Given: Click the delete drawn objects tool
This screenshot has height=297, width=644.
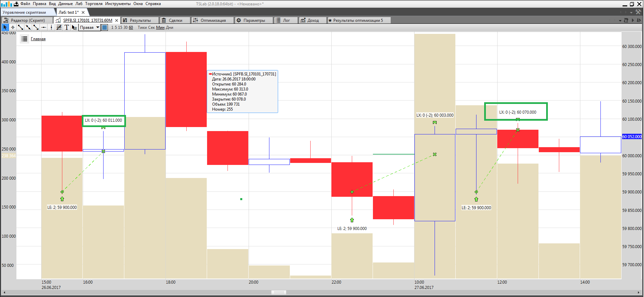Looking at the screenshot, I should click(74, 27).
